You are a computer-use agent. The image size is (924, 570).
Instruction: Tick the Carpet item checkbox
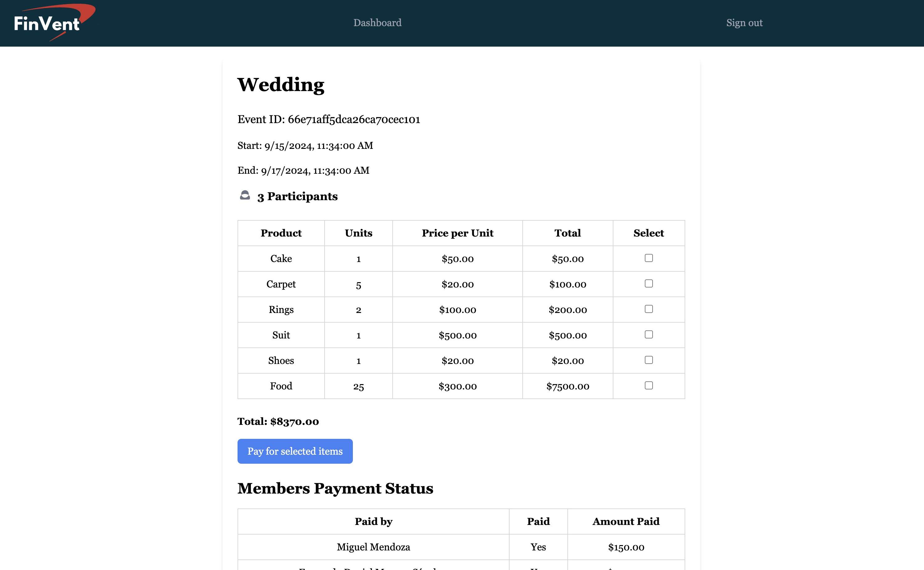(649, 283)
